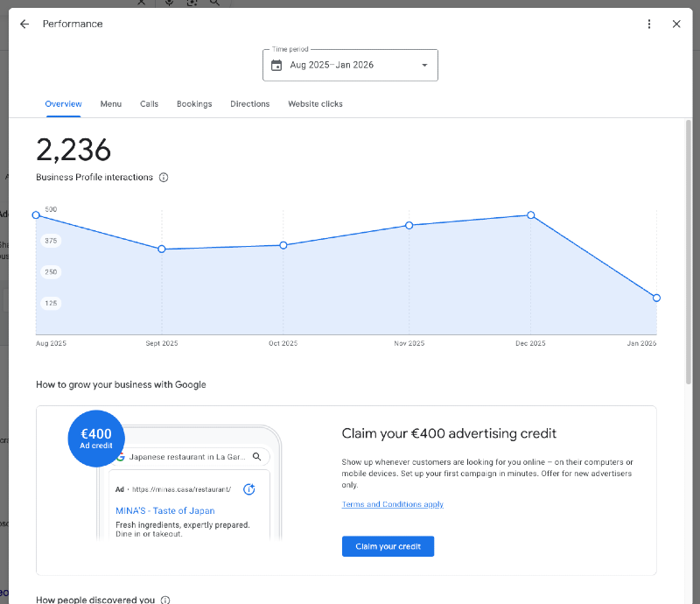Viewport: 700px width, 604px height.
Task: Open the three-dot more options menu
Action: coord(649,25)
